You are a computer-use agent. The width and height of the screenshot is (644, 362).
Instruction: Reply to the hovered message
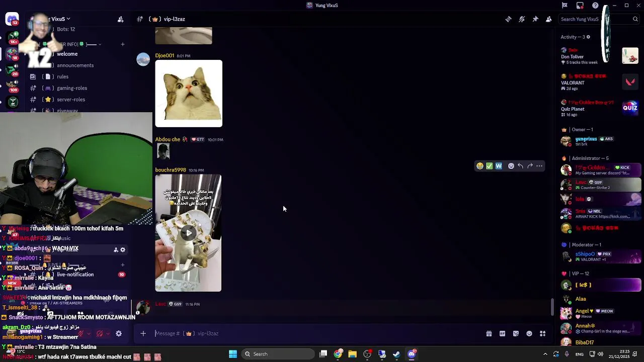click(520, 166)
